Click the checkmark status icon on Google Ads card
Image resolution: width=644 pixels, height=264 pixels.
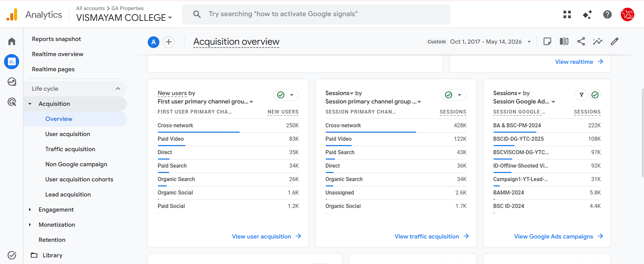coord(595,95)
